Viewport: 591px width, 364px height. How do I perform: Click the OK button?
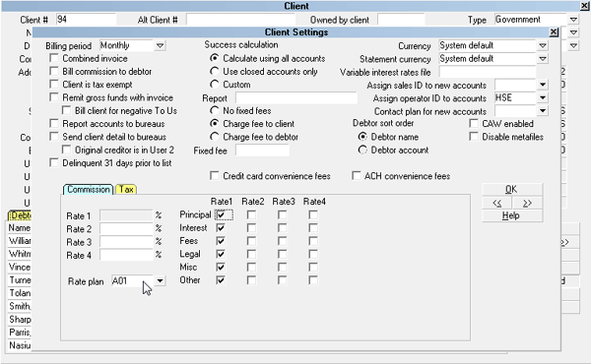512,189
